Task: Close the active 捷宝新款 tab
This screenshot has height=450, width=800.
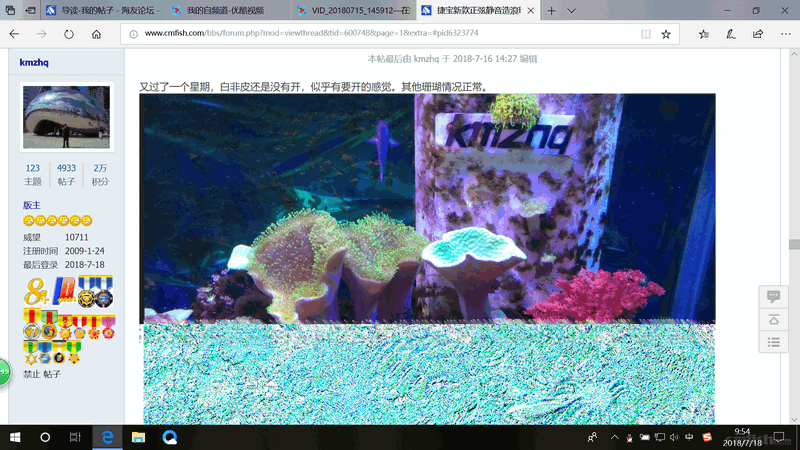Action: (531, 10)
